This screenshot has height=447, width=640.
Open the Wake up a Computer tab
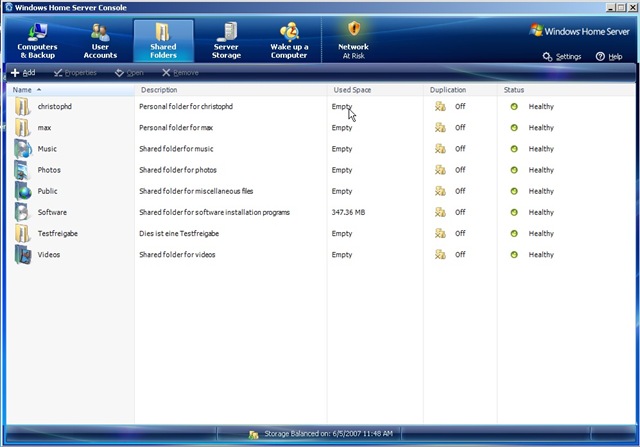coord(289,40)
